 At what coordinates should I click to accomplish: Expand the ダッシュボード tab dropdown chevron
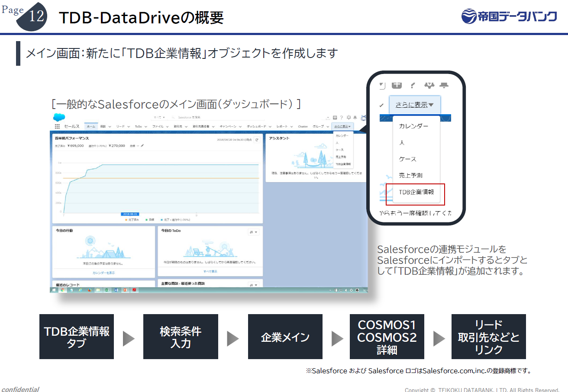(270, 127)
